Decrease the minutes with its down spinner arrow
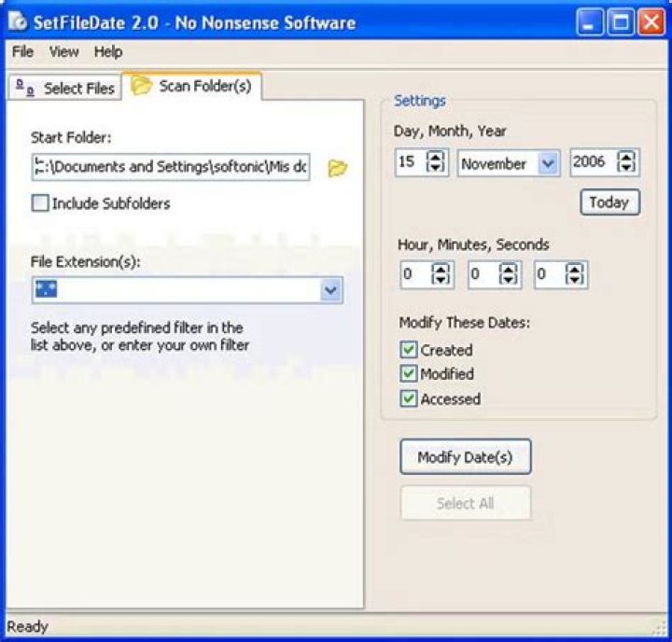 tap(508, 279)
